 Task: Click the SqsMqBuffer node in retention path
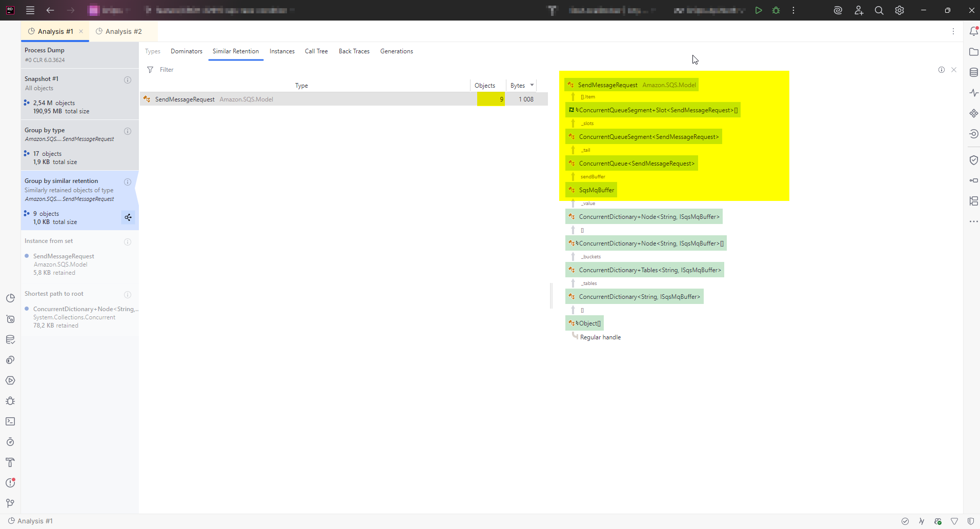coord(596,190)
